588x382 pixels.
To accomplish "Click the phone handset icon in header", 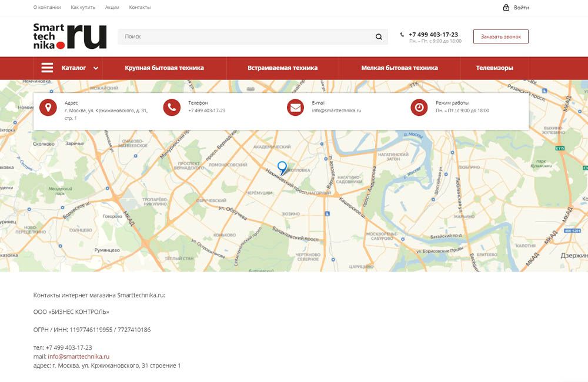I will coord(402,35).
